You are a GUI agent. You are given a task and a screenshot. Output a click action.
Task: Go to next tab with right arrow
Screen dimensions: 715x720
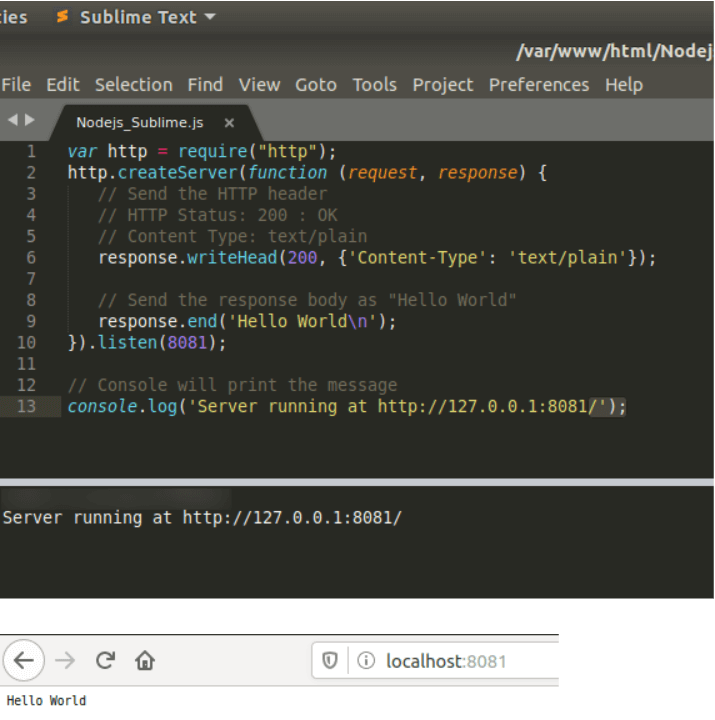pos(29,120)
